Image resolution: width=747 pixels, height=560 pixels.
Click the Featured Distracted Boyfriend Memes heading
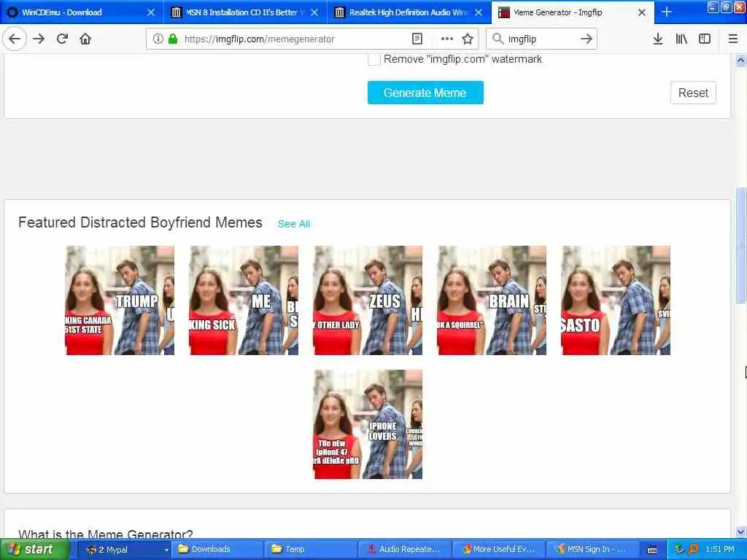[x=140, y=222]
